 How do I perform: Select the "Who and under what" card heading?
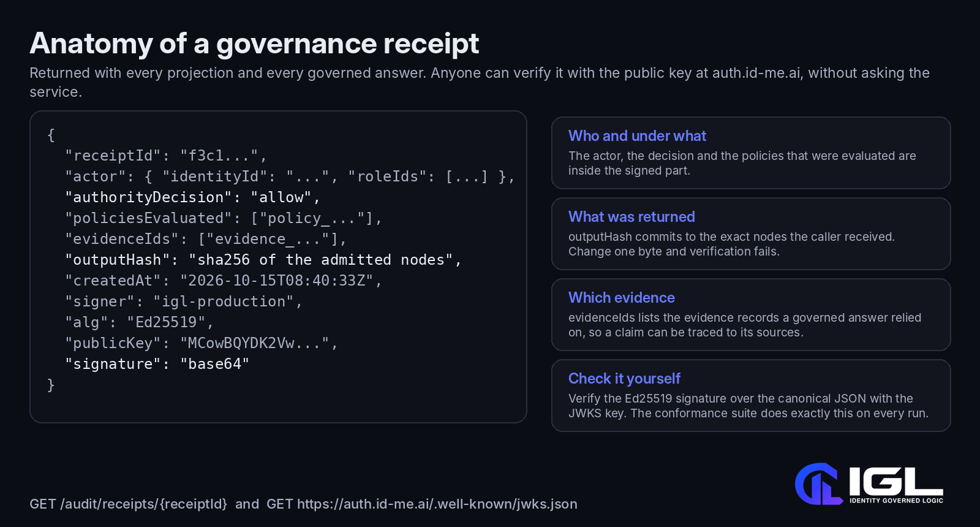(637, 136)
